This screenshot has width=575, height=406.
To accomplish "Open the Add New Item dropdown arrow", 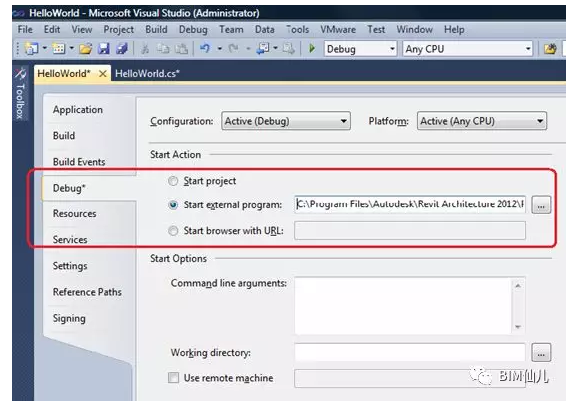I will (x=72, y=48).
